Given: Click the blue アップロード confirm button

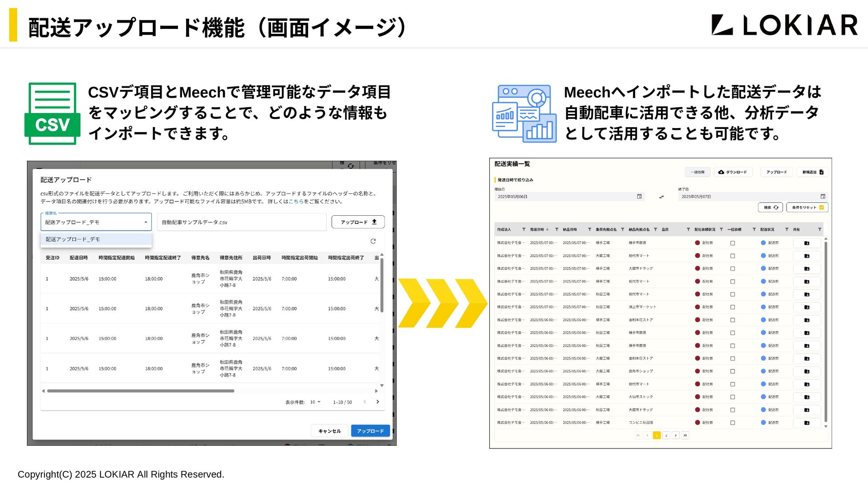Looking at the screenshot, I should pyautogui.click(x=370, y=431).
